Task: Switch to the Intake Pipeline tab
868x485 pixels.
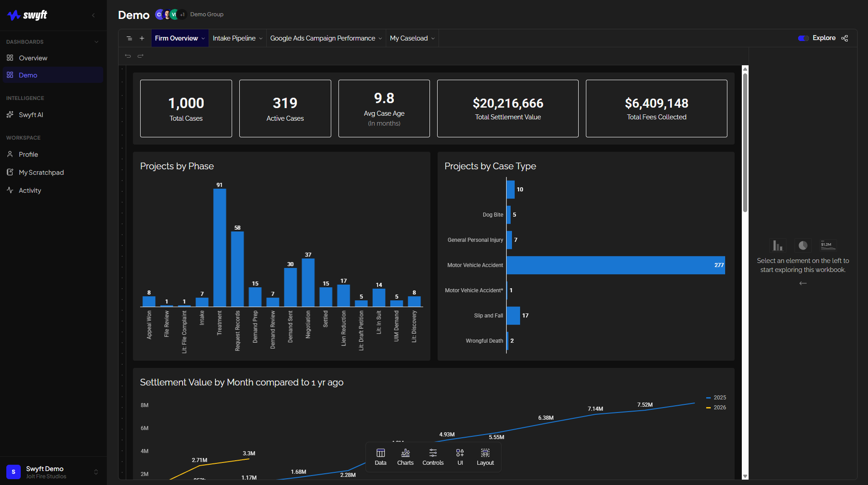Action: pos(234,38)
